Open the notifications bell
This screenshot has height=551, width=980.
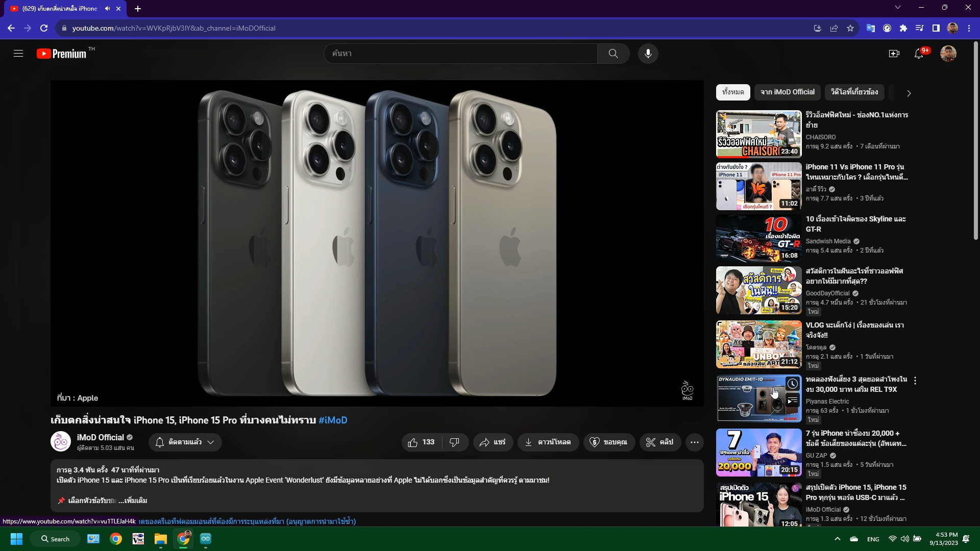[x=919, y=54]
